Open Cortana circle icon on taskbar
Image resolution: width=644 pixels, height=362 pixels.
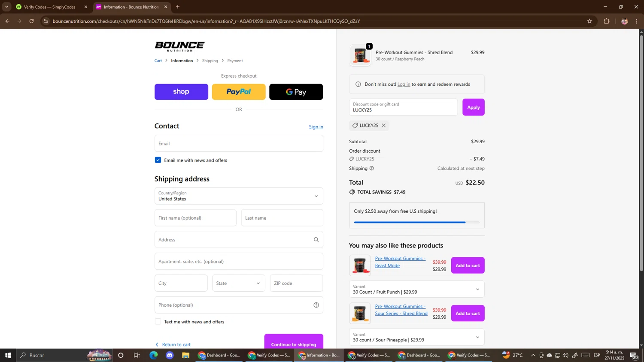(121, 355)
